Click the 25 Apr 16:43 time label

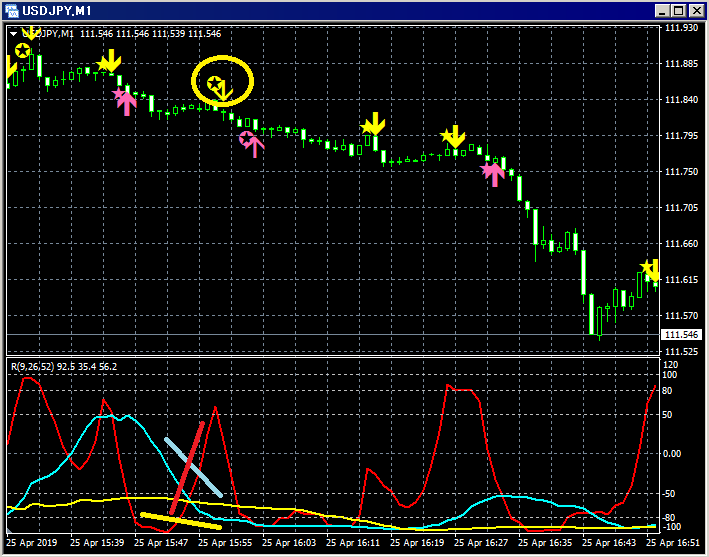[x=609, y=543]
